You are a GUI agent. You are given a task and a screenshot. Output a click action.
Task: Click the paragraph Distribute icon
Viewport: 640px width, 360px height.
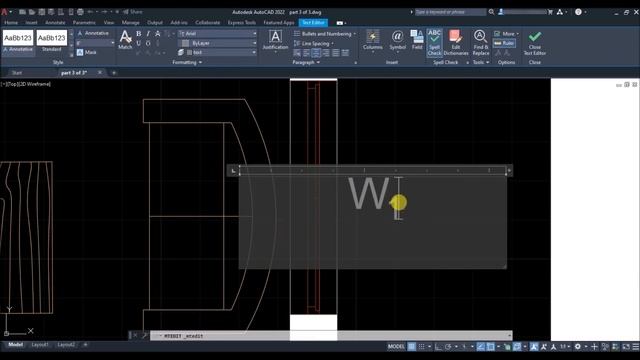[x=345, y=53]
